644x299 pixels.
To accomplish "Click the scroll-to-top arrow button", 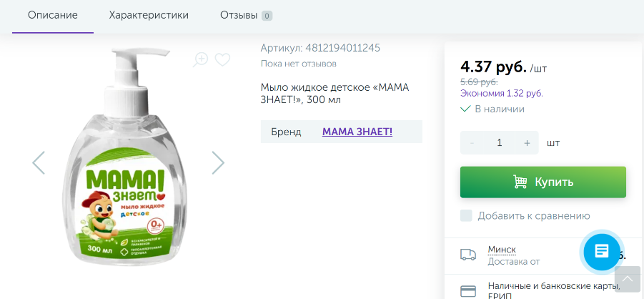I will click(x=627, y=278).
